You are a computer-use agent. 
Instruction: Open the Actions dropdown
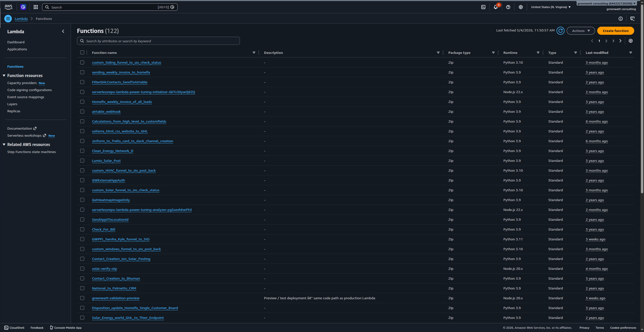(x=581, y=31)
